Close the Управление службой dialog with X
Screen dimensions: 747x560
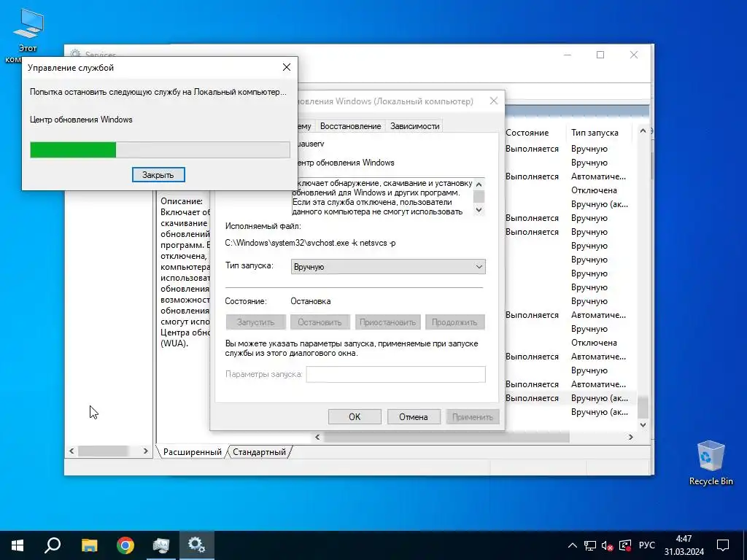(x=286, y=67)
